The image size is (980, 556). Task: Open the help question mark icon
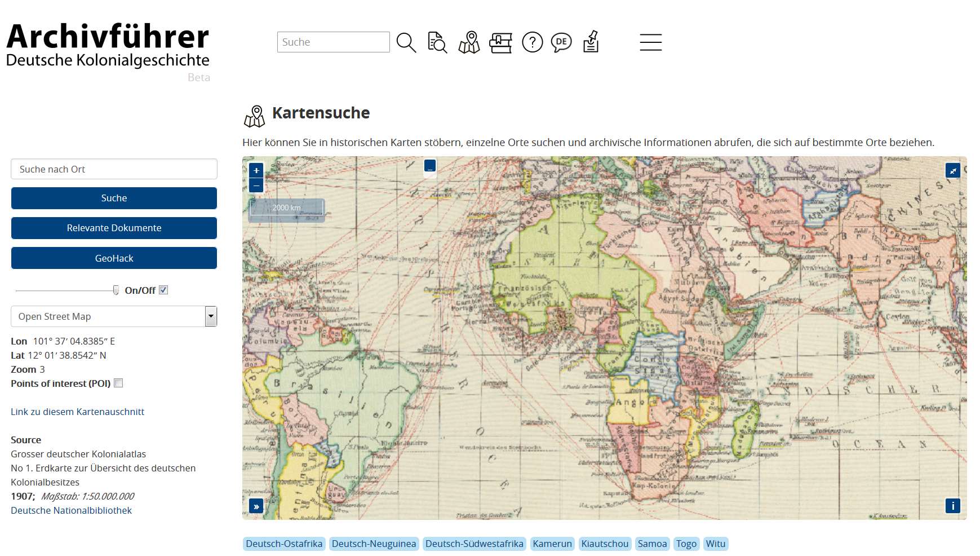coord(532,42)
